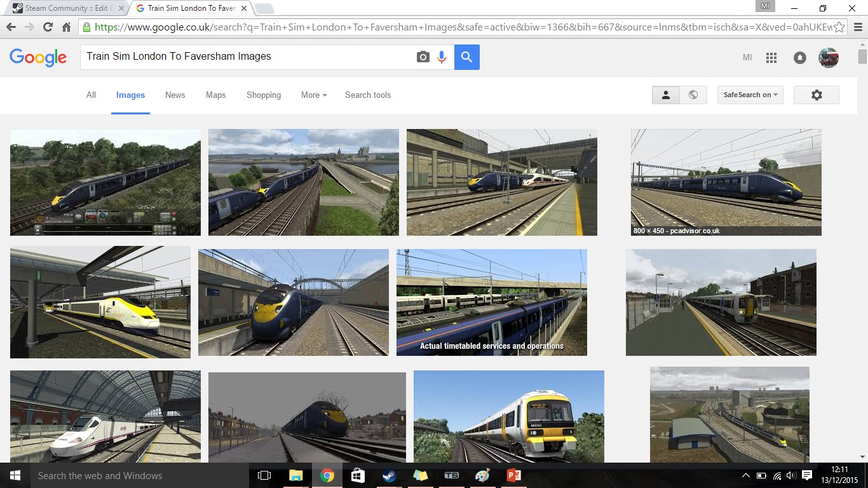Expand the More search categories menu
This screenshot has width=868, height=488.
(314, 95)
